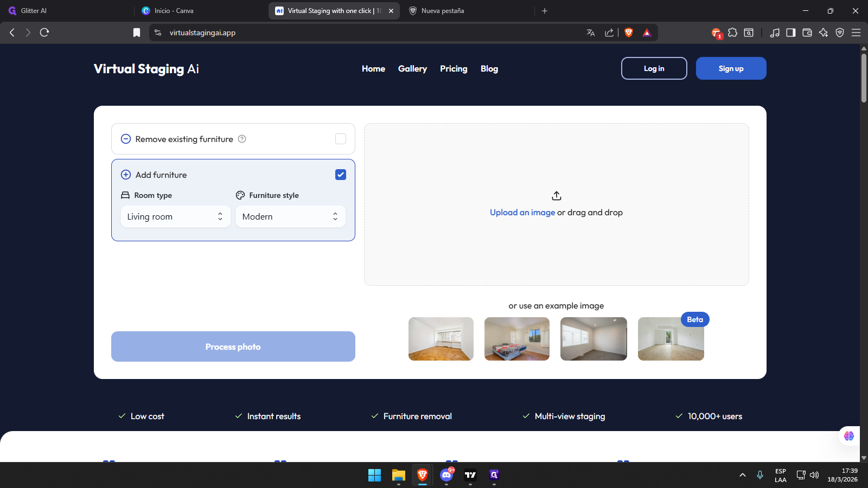Show hidden icons in system tray chevron
The height and width of the screenshot is (488, 868).
click(x=742, y=475)
